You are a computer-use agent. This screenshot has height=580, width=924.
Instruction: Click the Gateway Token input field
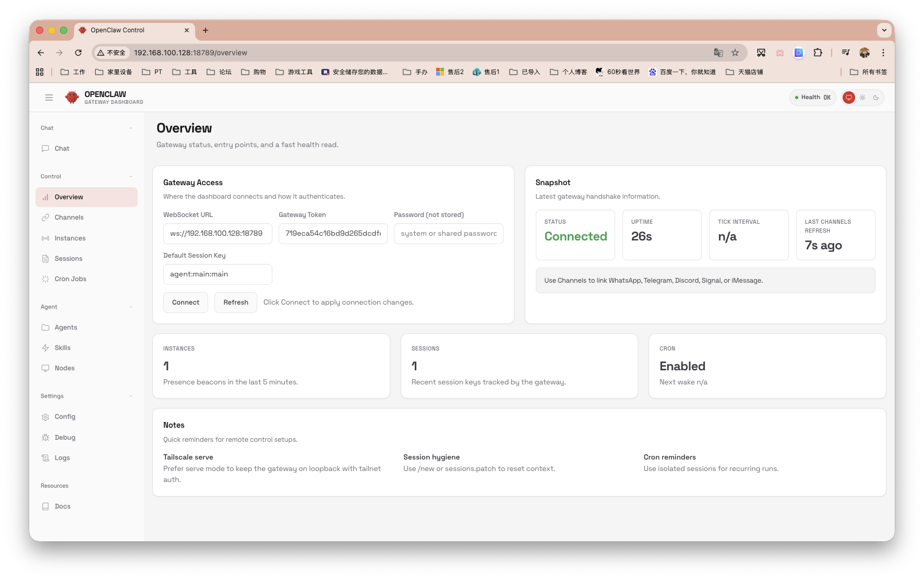tap(333, 234)
